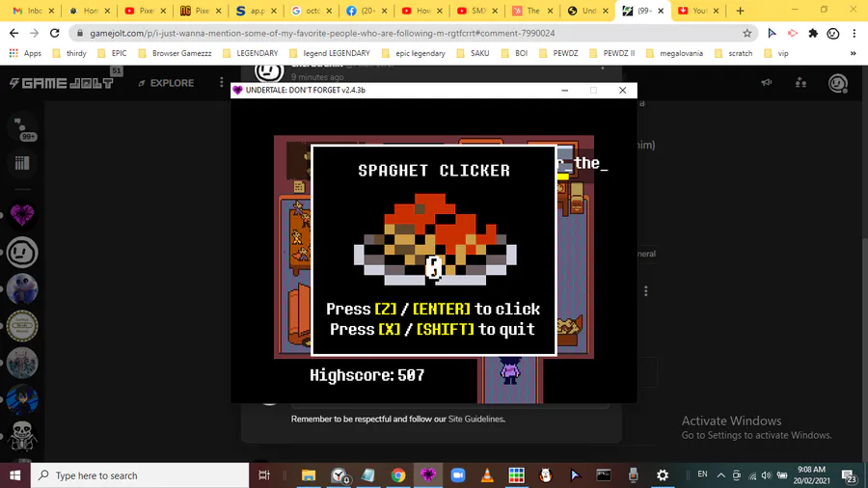
Task: Open the EPIC bookmark folder
Action: (113, 54)
